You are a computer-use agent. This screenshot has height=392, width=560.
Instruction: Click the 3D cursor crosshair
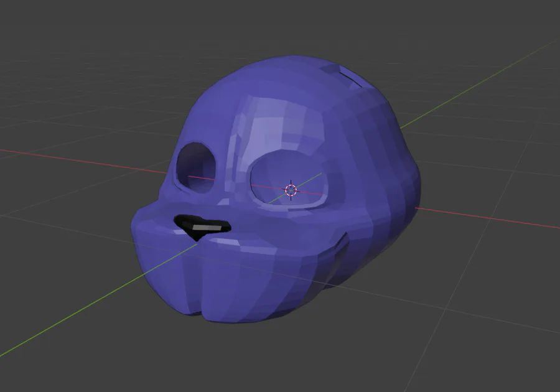click(291, 190)
